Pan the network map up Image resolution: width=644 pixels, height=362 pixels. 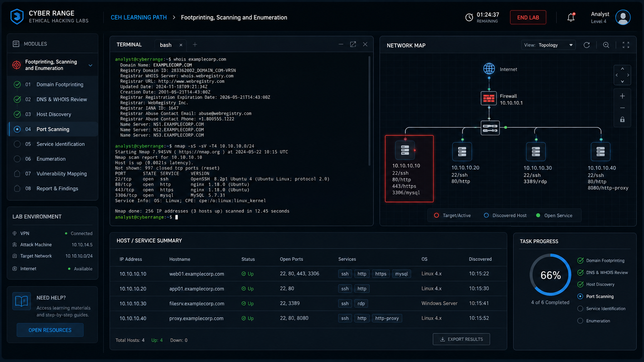tap(622, 69)
